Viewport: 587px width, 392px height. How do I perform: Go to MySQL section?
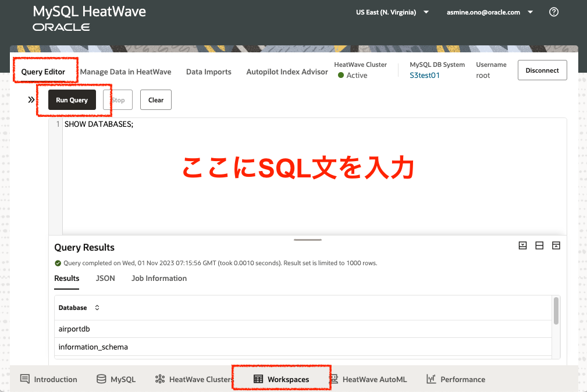(123, 379)
